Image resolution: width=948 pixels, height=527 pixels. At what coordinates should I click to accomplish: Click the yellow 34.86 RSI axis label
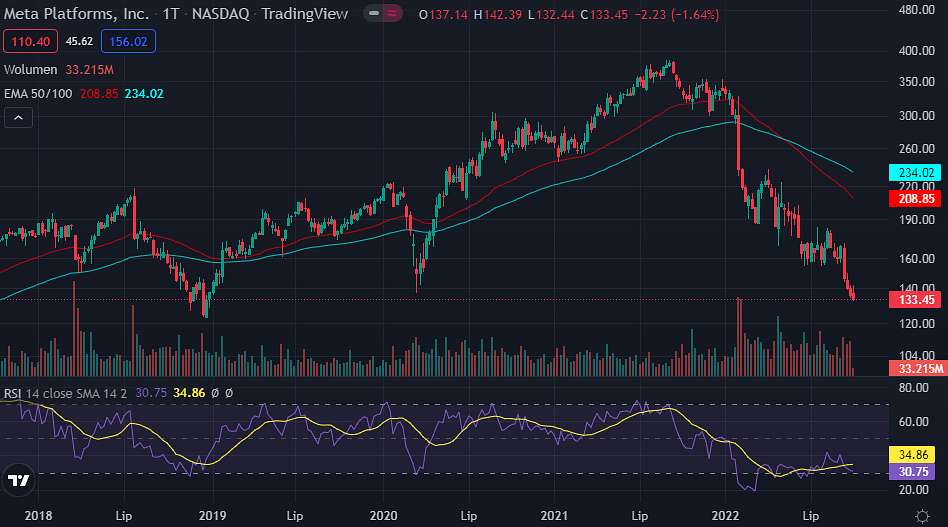pos(912,454)
